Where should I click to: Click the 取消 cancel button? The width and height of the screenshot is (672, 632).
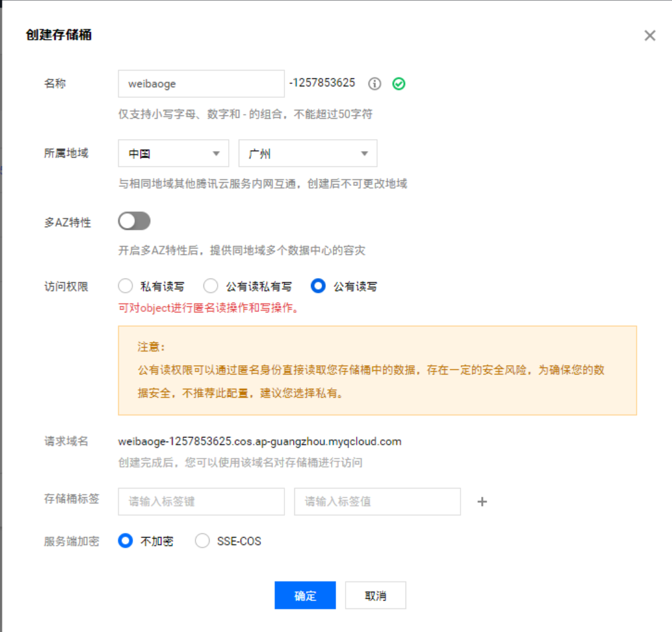[375, 596]
